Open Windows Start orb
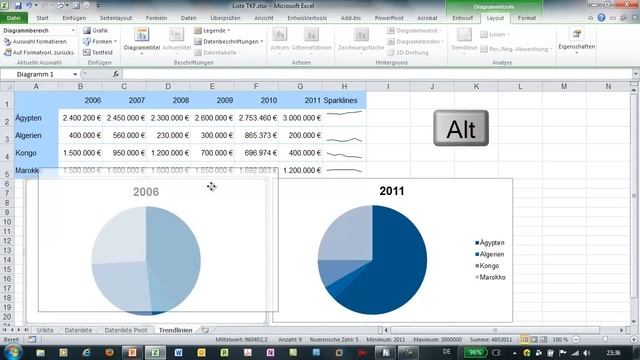 tap(13, 352)
